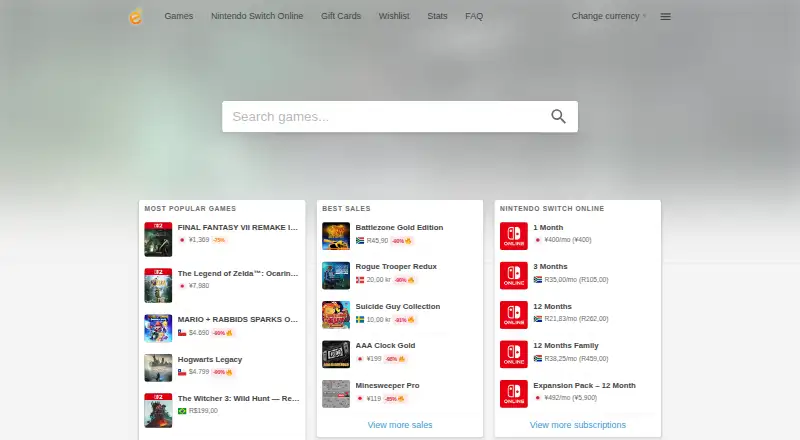Image resolution: width=800 pixels, height=440 pixels.
Task: Click Suicide Guy Collection thumbnail
Action: [336, 315]
